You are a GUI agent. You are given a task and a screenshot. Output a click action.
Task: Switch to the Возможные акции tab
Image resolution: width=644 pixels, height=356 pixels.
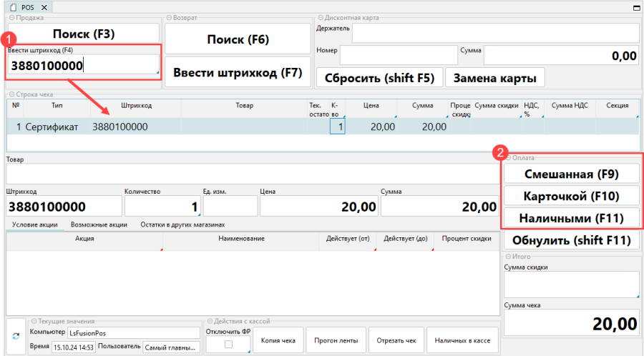[99, 224]
